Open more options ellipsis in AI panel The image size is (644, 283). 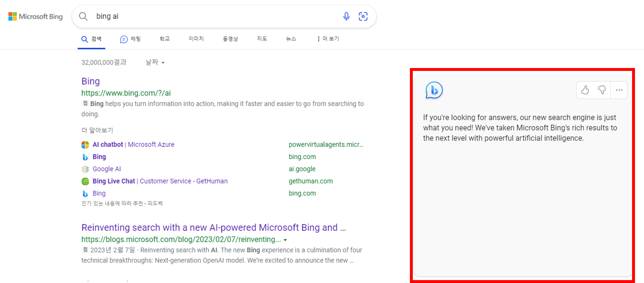coord(619,90)
